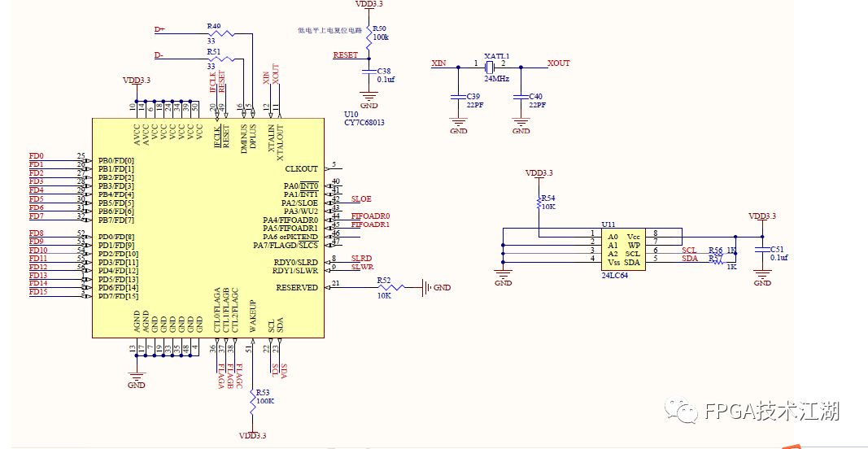Click the FD0 net label
The image size is (868, 449).
[36, 156]
